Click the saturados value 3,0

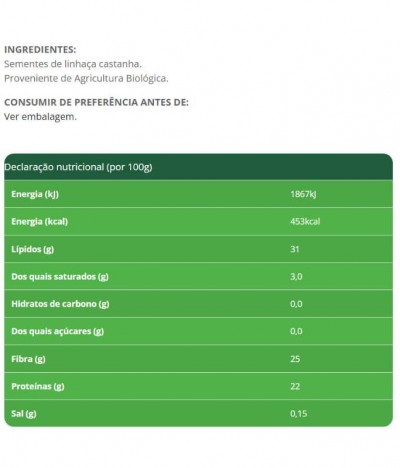(x=296, y=277)
